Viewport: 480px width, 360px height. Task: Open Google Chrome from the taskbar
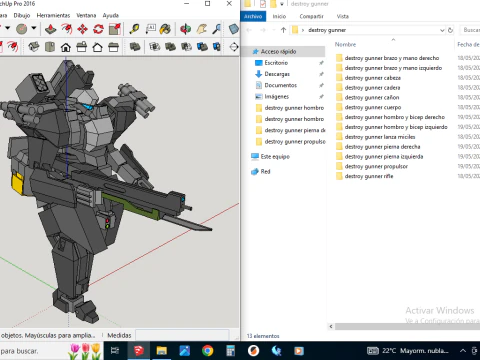point(207,351)
